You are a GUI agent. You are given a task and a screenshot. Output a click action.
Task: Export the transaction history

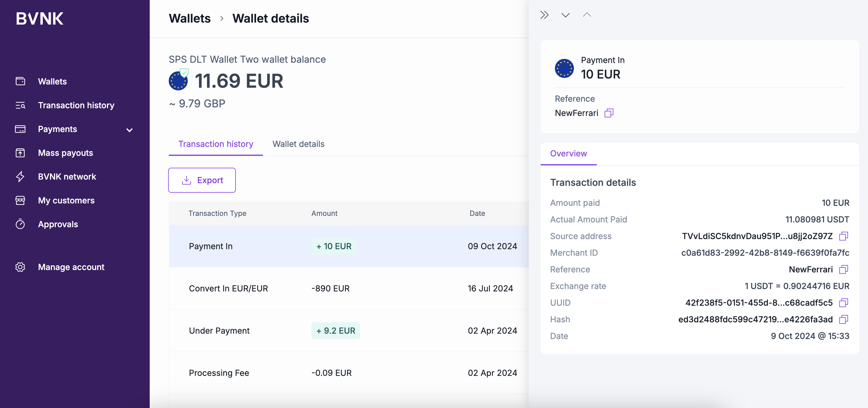[202, 181]
